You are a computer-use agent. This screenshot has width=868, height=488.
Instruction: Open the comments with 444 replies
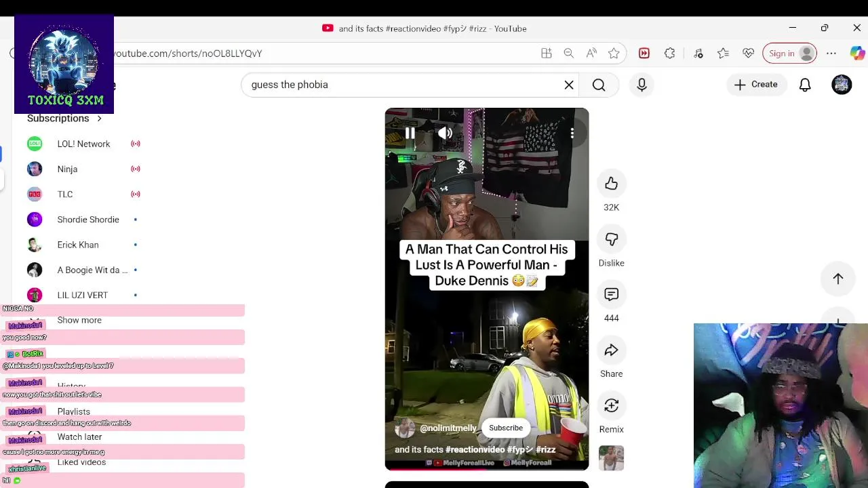point(612,295)
